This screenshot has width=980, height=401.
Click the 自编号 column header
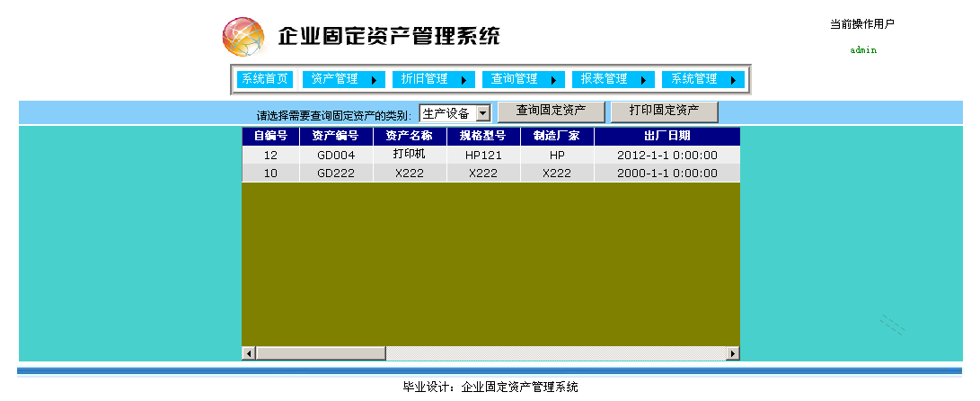point(270,136)
